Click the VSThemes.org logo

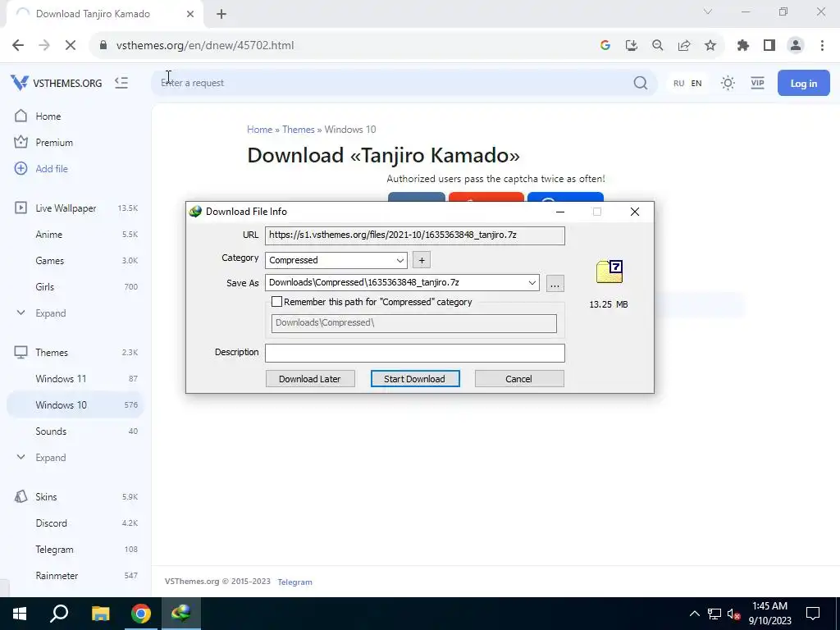[57, 83]
